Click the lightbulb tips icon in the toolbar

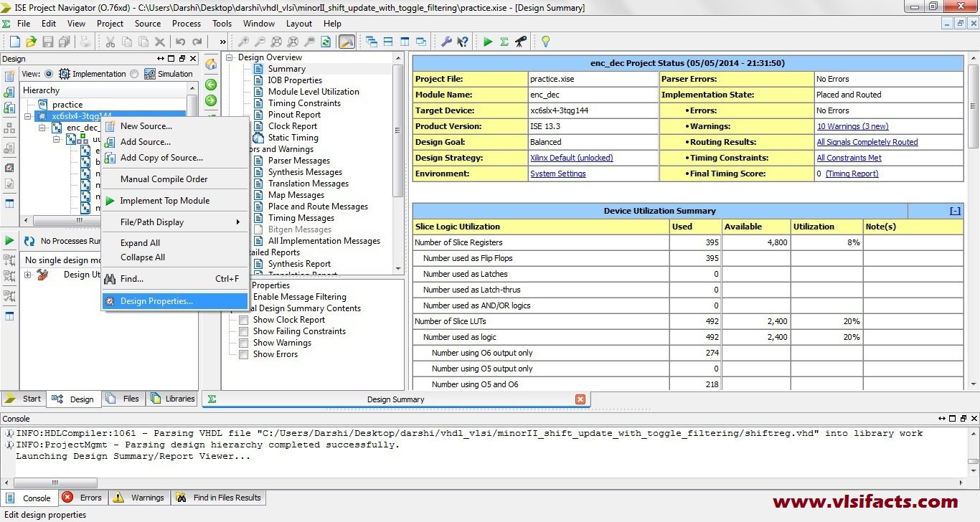(x=545, y=42)
